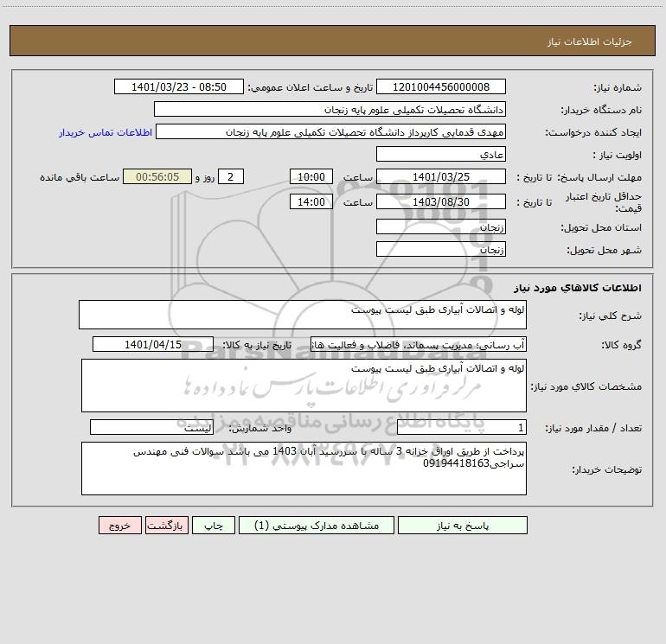Image resolution: width=666 pixels, height=644 pixels.
Task: Click the اولویت نیاز label
Action: tap(617, 155)
